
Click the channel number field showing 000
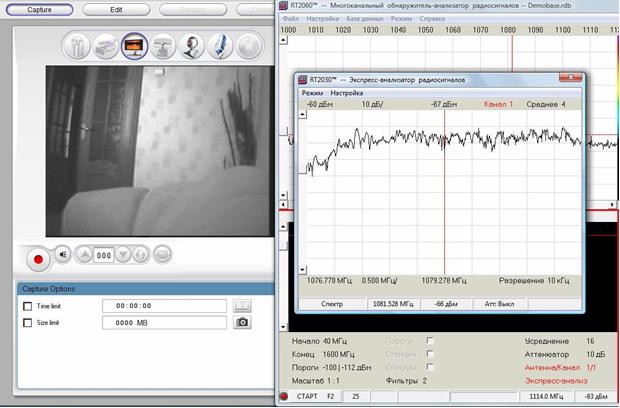[104, 255]
